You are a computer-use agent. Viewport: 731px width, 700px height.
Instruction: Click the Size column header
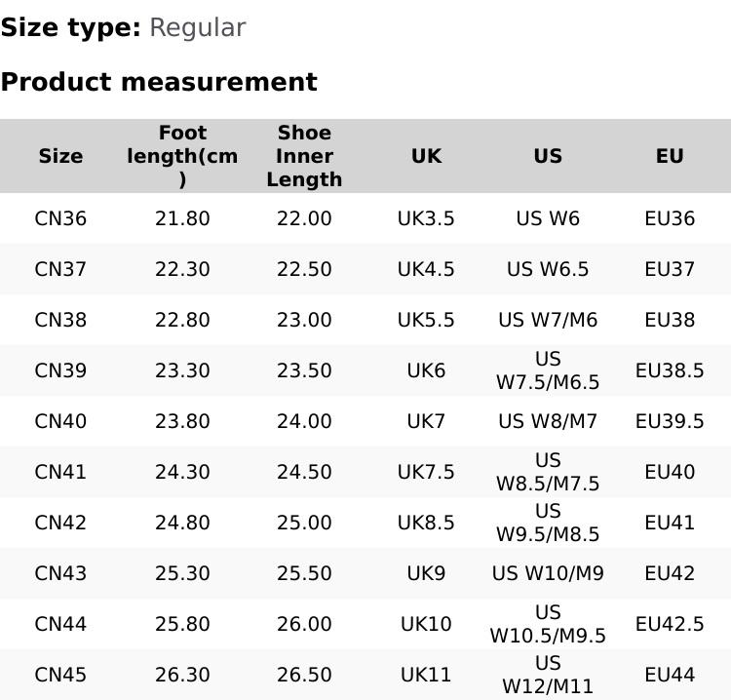pos(60,156)
